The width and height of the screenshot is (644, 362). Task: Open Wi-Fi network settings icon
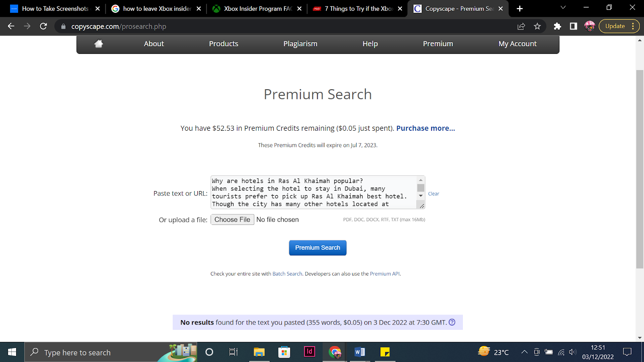[561, 352]
